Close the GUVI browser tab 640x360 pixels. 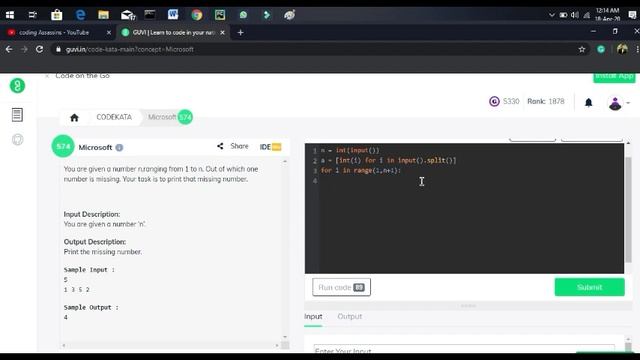pyautogui.click(x=222, y=32)
